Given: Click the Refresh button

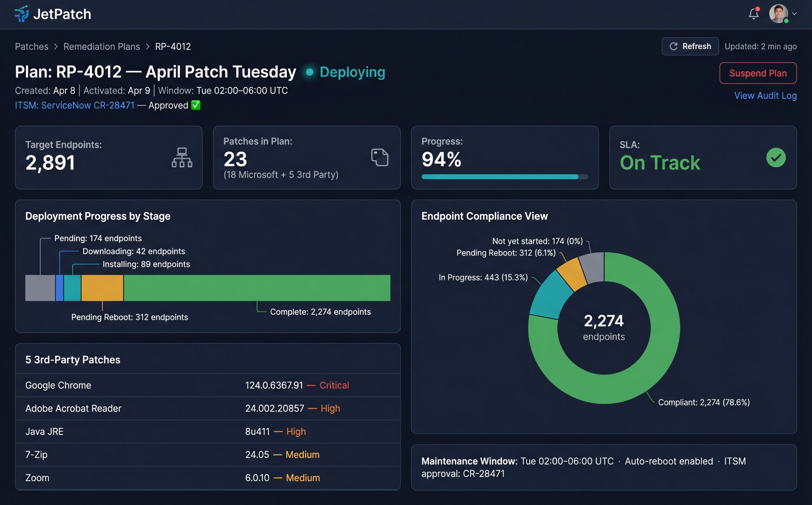Looking at the screenshot, I should coord(690,46).
